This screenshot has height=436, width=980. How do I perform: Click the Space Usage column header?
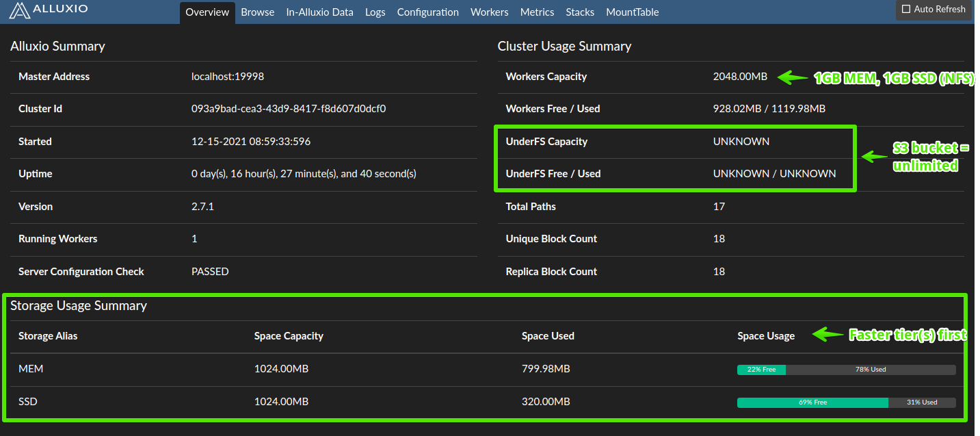[x=766, y=336]
